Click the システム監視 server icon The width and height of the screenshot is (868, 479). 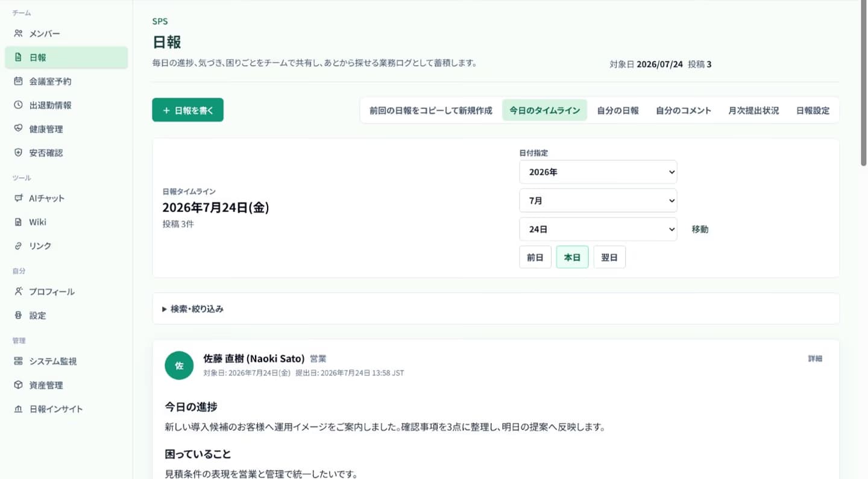(x=18, y=362)
